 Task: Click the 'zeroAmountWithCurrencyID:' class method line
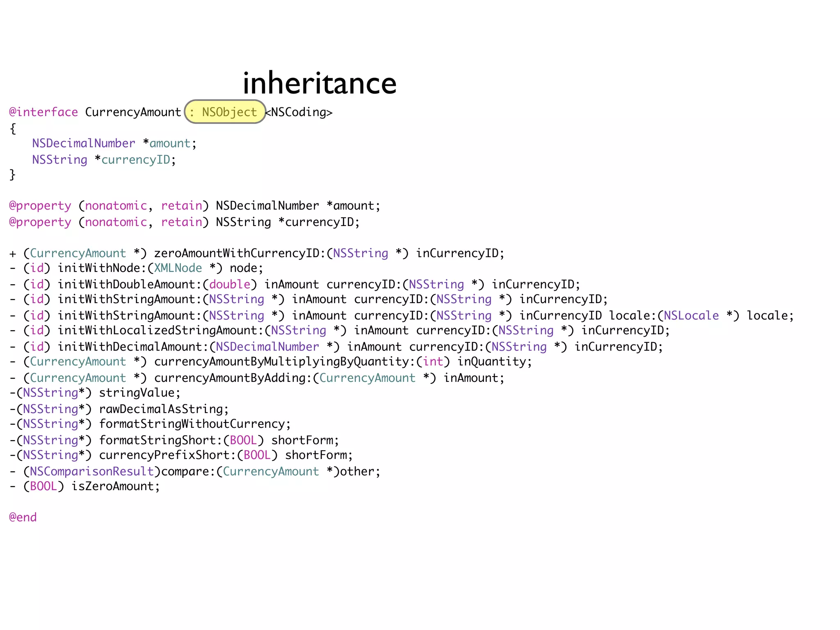[257, 253]
